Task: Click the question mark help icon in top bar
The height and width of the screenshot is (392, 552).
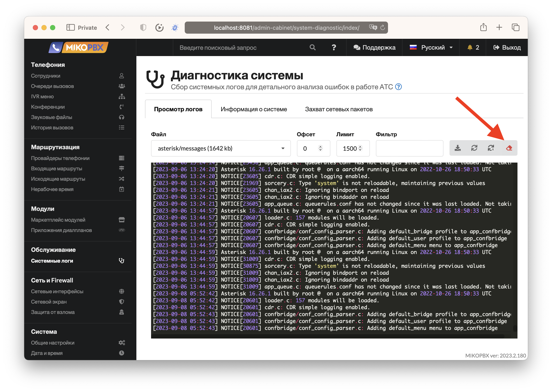Action: 334,48
